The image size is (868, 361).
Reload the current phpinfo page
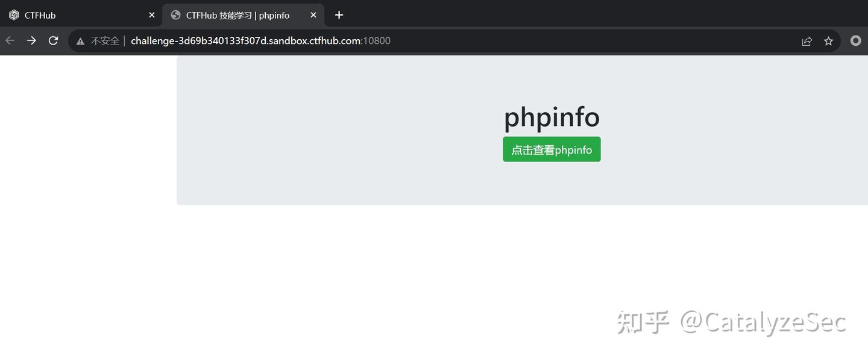(53, 40)
